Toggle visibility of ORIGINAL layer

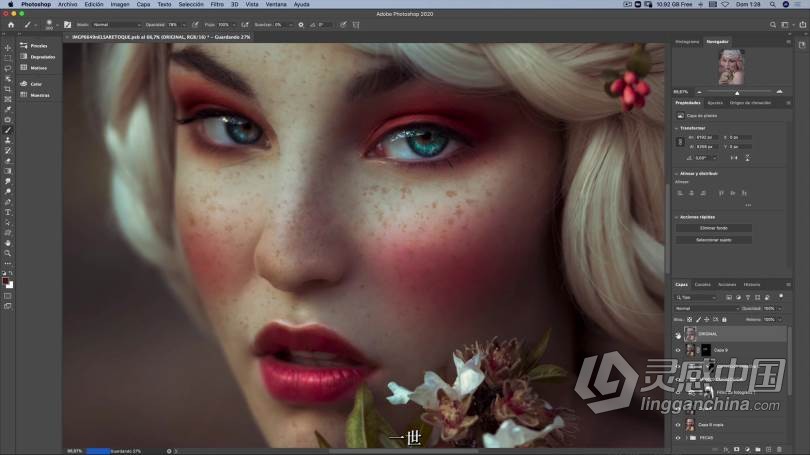[678, 334]
